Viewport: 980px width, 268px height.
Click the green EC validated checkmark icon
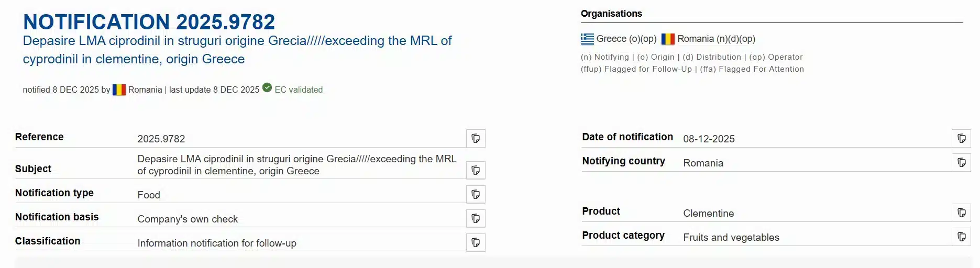pos(267,88)
